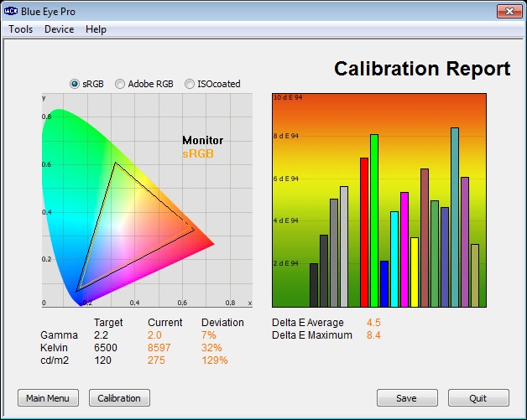
Task: Click the 10 d E 94 axis label
Action: coord(288,97)
